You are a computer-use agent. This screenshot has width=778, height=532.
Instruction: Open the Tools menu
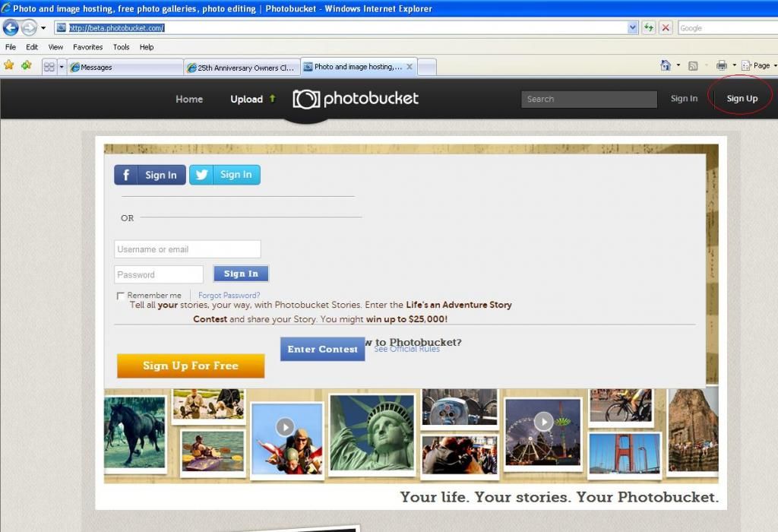(x=122, y=47)
